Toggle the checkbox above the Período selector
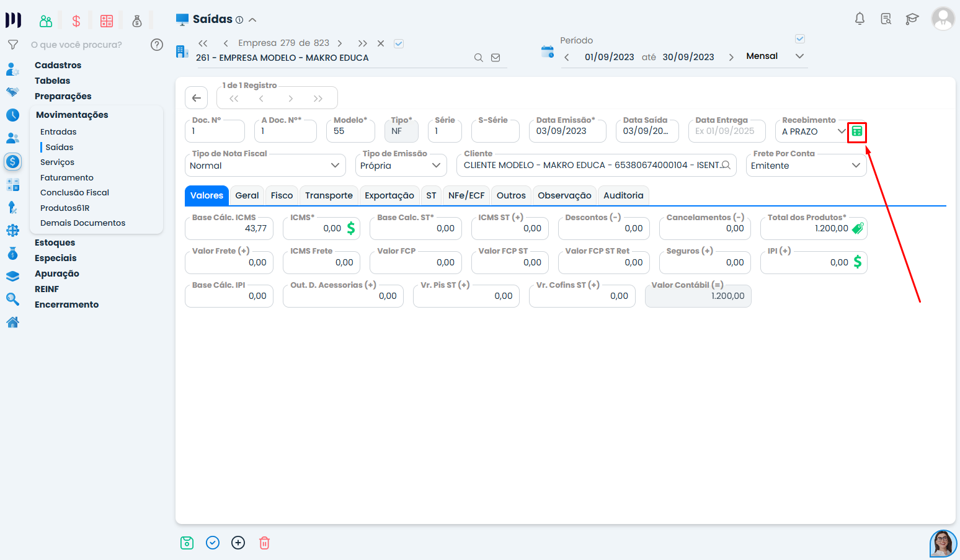The image size is (960, 560). pos(800,39)
